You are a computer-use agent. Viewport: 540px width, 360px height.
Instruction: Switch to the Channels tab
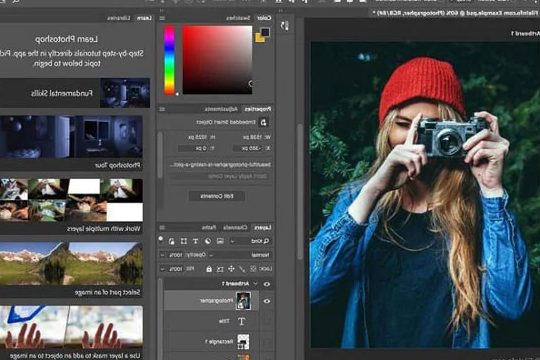(x=235, y=228)
